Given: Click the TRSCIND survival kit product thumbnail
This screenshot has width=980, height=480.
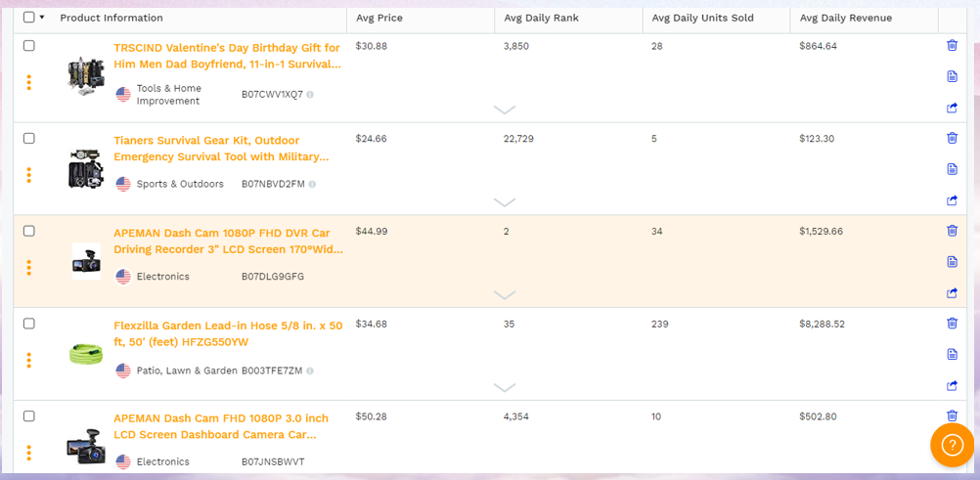Looking at the screenshot, I should tap(86, 76).
